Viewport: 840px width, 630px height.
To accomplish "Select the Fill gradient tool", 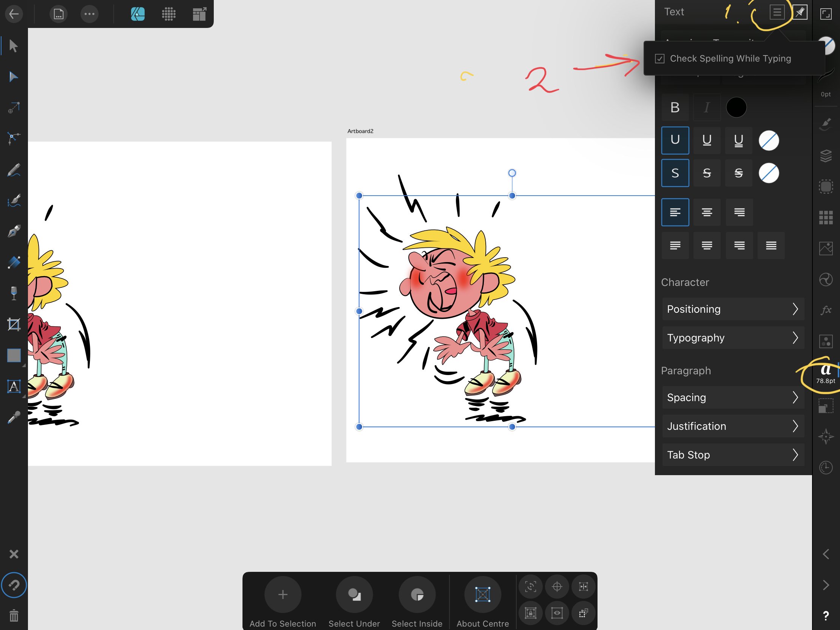I will [x=14, y=262].
